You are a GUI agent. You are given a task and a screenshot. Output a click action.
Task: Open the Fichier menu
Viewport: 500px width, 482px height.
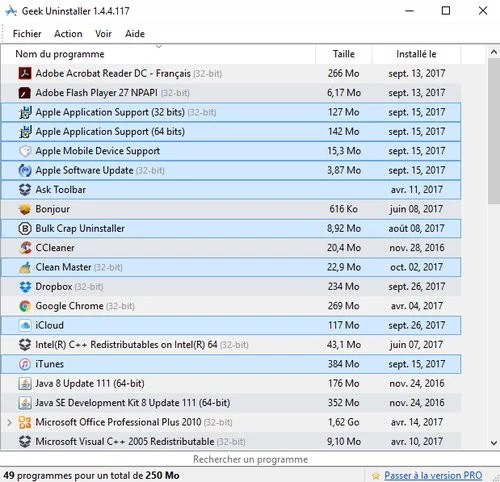click(27, 34)
